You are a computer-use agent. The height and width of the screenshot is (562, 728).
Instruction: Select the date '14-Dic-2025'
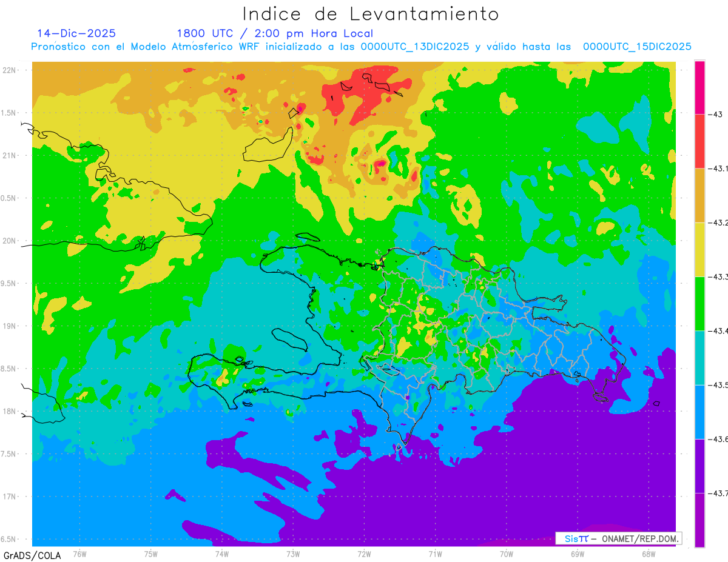point(76,33)
